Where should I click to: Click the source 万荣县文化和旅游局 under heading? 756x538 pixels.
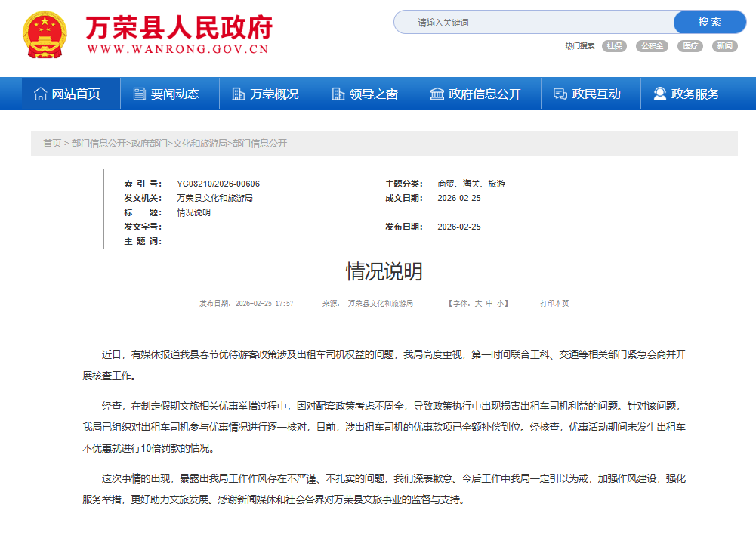(x=381, y=304)
